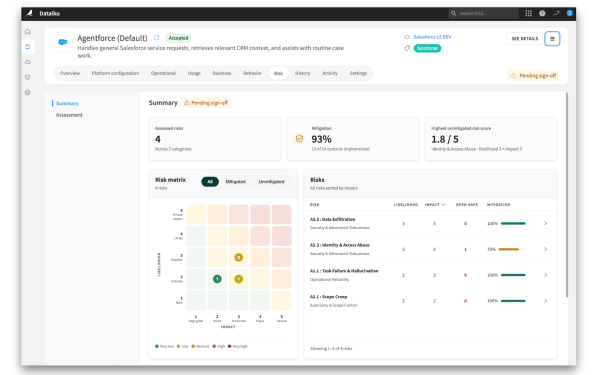Click the magnifier icon in search bar
Viewport: 600px width, 375px height.
453,13
